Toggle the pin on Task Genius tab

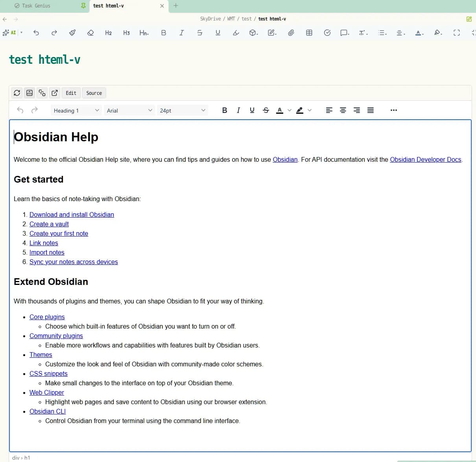pos(83,6)
